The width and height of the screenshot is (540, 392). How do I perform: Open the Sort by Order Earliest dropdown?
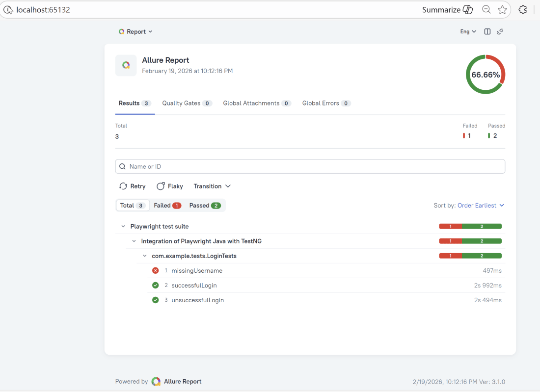481,206
